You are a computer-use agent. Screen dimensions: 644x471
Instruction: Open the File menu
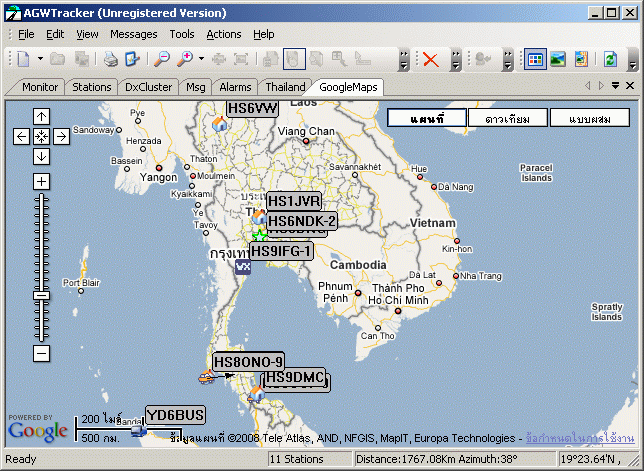(26, 34)
